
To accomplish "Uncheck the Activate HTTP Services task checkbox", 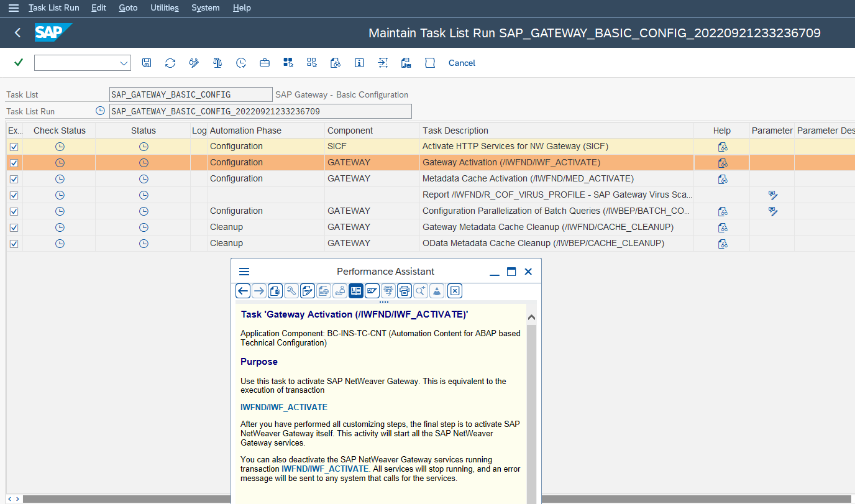I will (x=14, y=147).
